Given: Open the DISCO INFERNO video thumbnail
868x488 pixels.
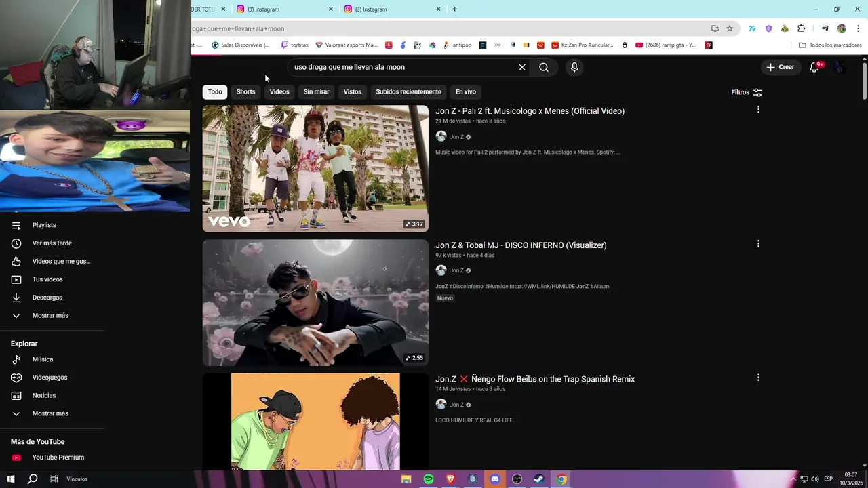Looking at the screenshot, I should pyautogui.click(x=315, y=302).
